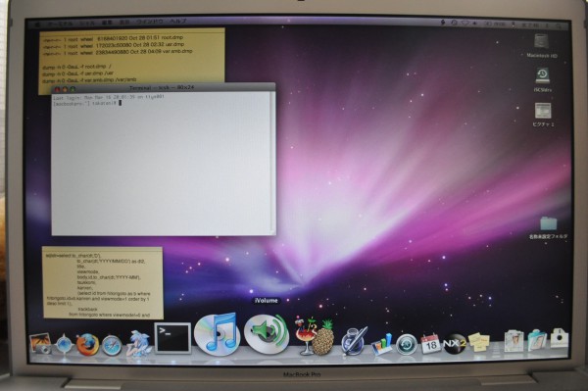
Task: Click the Time Machine status icon in the menu bar
Action: 454,23
